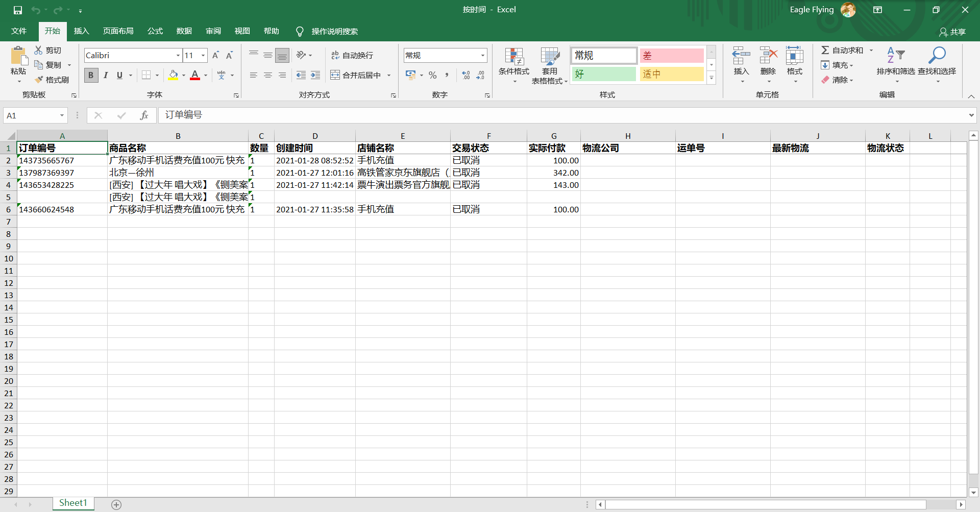Apply Percent Style to selected cell
The height and width of the screenshot is (512, 980).
click(432, 75)
